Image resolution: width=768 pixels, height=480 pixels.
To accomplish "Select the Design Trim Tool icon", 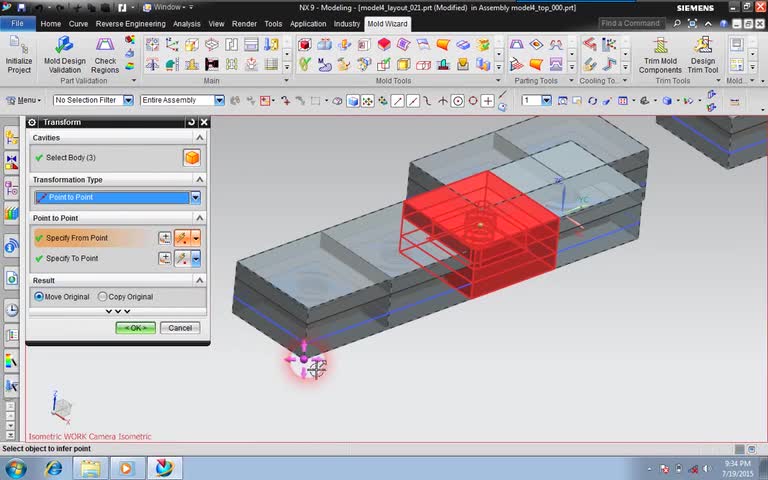I will click(703, 46).
